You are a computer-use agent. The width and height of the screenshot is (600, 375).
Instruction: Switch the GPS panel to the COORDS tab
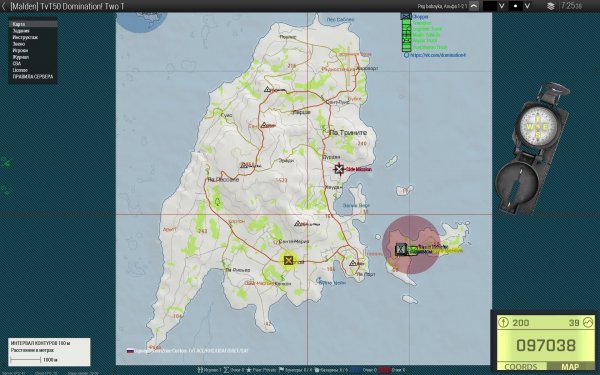click(521, 367)
